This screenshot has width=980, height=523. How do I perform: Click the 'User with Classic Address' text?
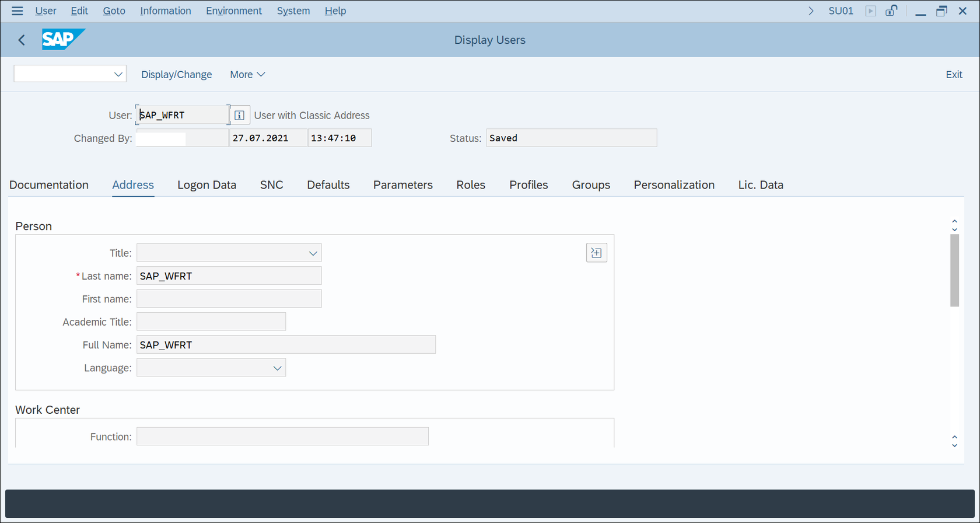(x=311, y=115)
